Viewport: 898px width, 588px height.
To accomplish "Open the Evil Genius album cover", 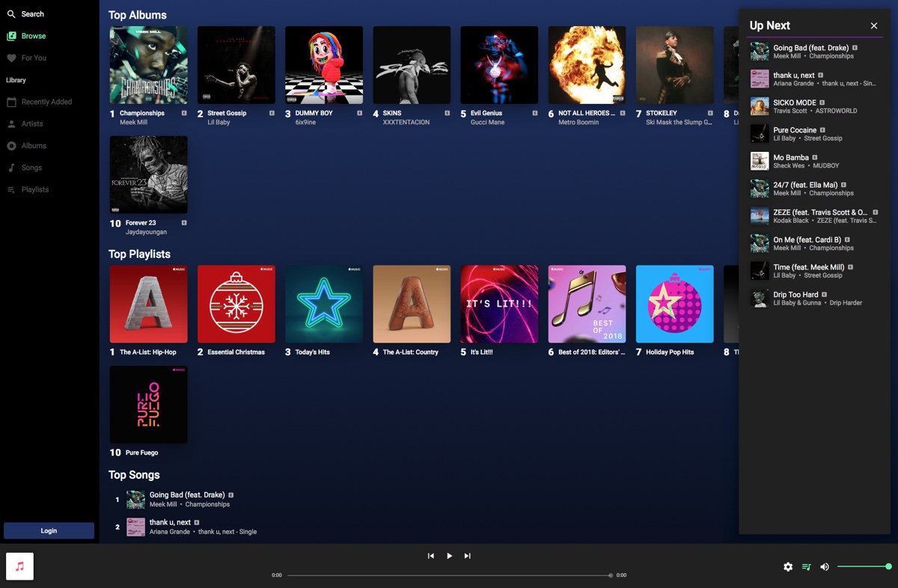I will [499, 65].
